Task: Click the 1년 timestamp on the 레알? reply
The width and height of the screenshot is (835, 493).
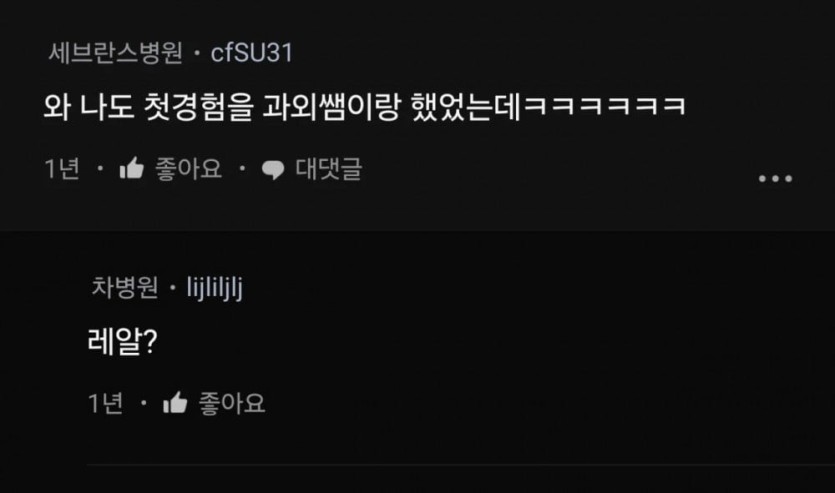Action: (x=105, y=403)
